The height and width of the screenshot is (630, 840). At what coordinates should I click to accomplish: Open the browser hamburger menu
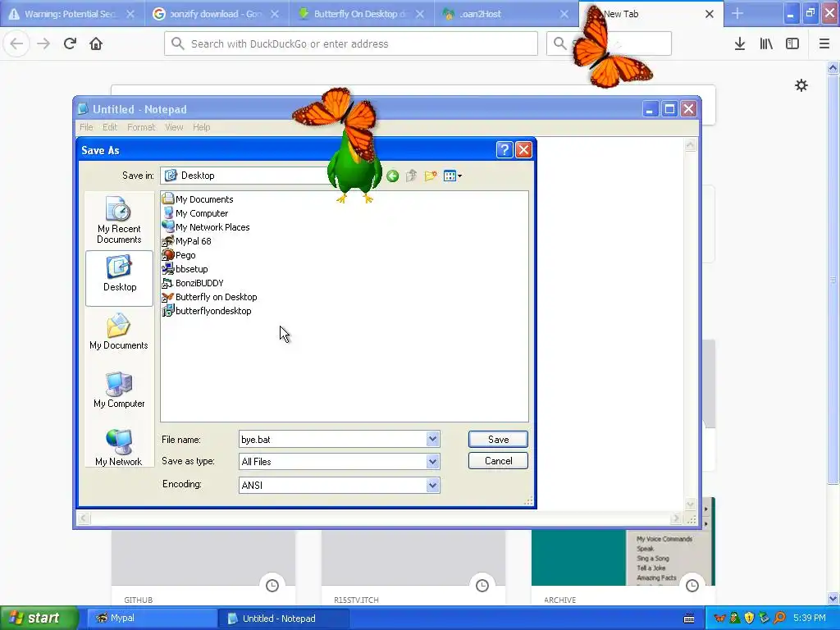[824, 43]
